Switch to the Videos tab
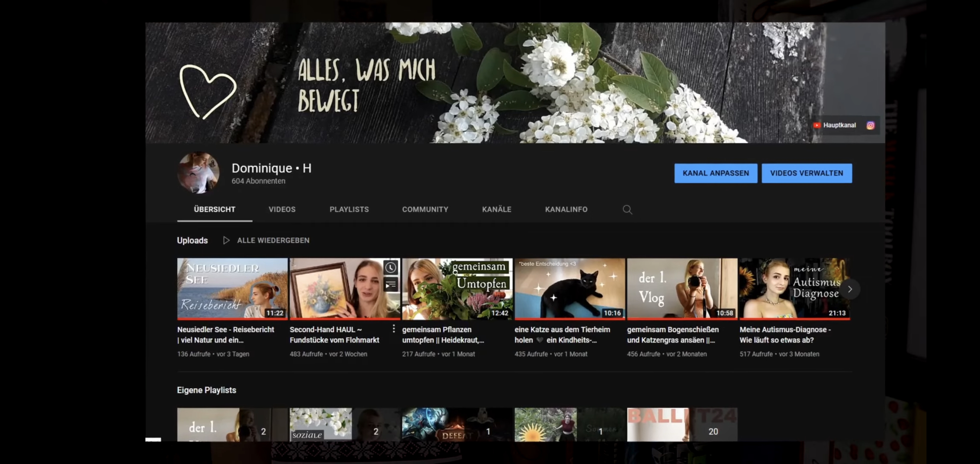Viewport: 980px width, 464px height. coord(282,209)
